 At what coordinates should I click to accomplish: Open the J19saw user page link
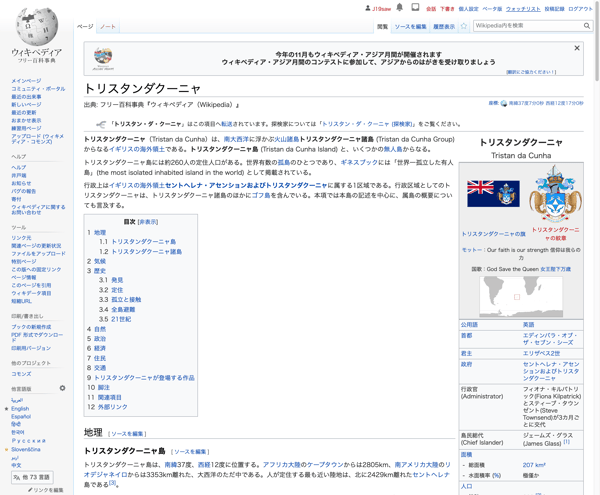[382, 8]
